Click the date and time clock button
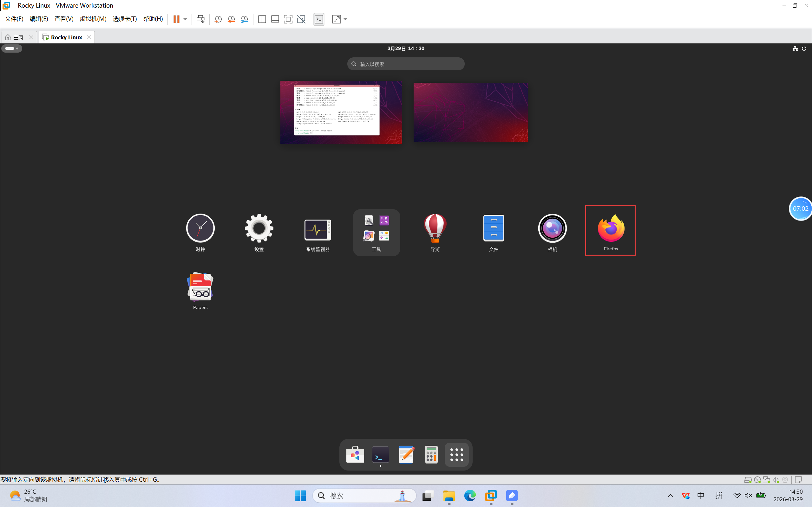Viewport: 812px width, 507px height. (406, 48)
